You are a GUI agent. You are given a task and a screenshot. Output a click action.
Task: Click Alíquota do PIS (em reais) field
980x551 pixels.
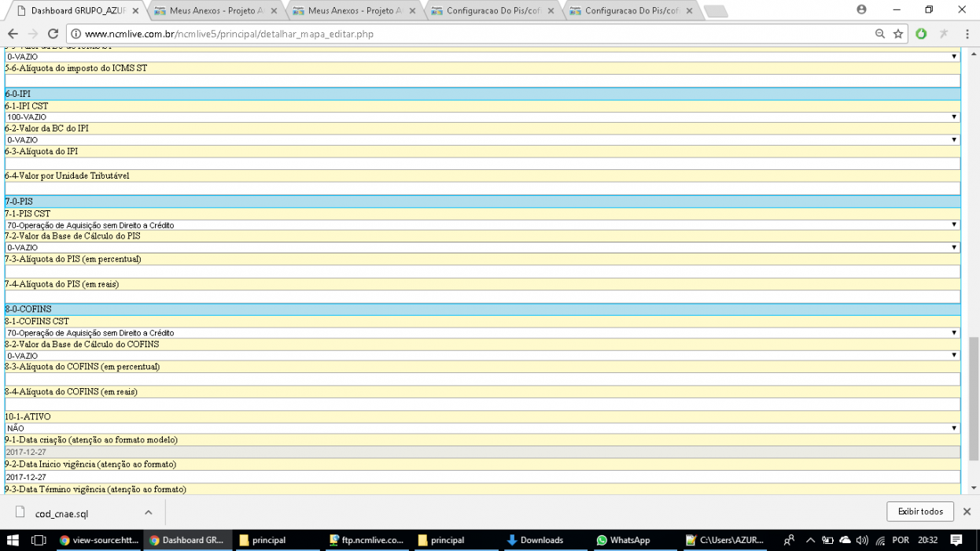pos(482,296)
